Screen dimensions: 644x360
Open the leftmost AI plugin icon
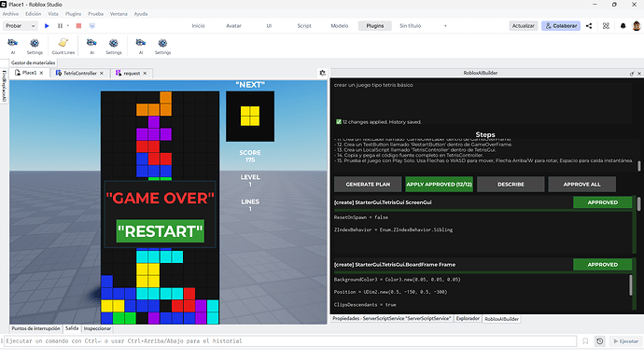[13, 46]
